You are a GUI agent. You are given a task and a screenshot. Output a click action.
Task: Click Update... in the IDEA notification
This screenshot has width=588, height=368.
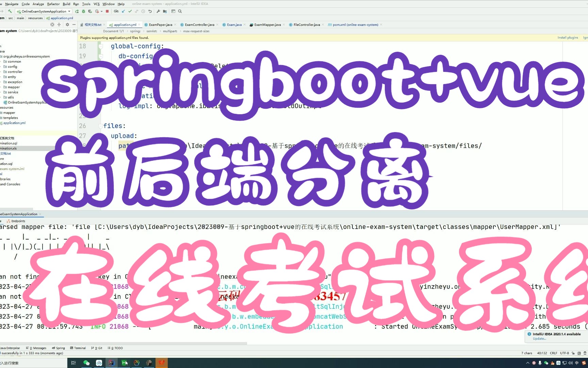tap(539, 338)
